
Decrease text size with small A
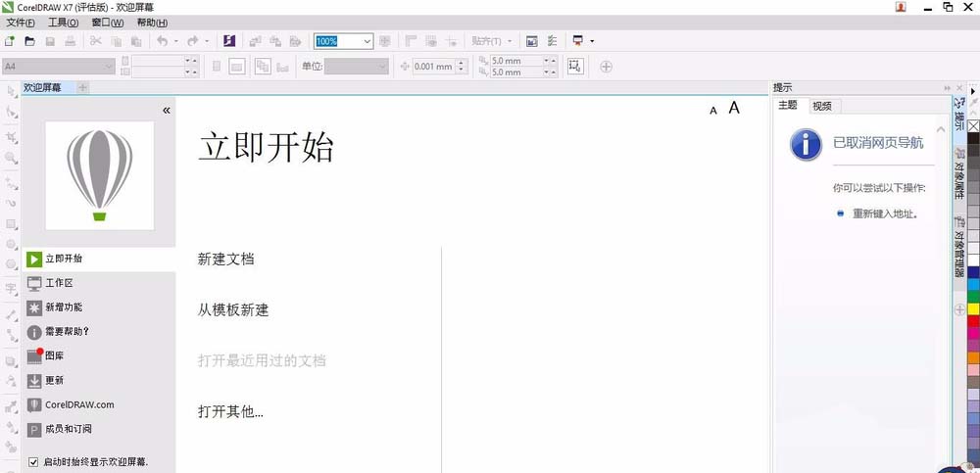point(713,111)
